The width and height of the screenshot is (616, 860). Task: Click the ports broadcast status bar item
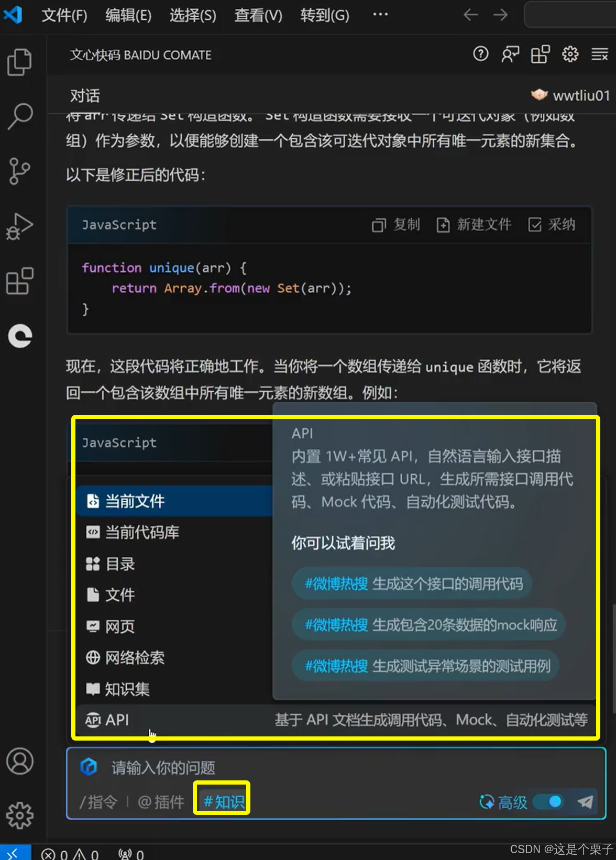(131, 855)
